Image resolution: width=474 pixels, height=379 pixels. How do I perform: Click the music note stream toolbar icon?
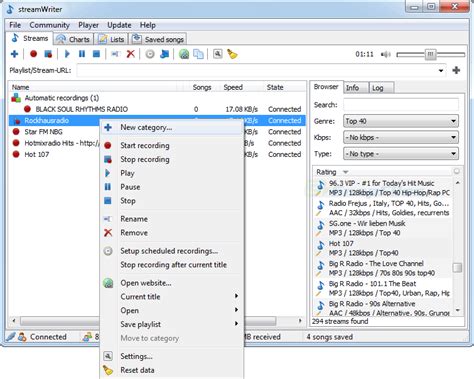[x=164, y=54]
